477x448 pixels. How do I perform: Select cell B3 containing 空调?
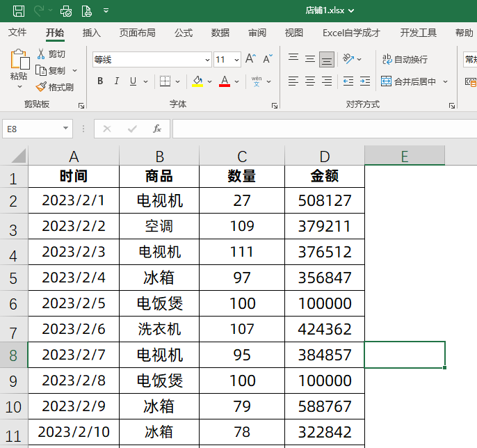point(159,226)
